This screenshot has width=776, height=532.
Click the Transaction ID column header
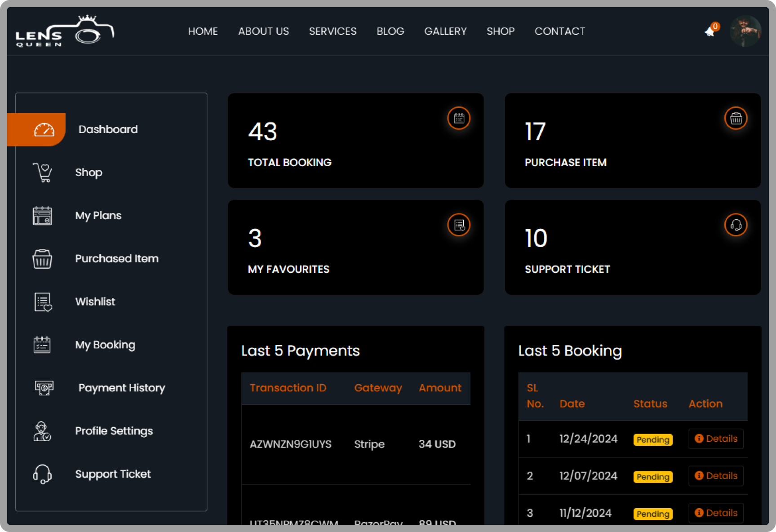click(288, 388)
